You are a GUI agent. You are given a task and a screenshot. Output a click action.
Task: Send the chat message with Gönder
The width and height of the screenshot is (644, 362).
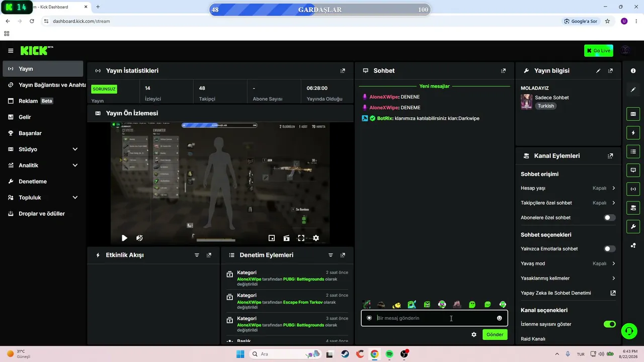[x=495, y=334]
